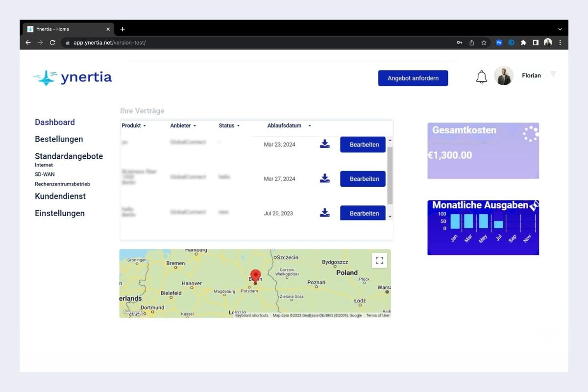The width and height of the screenshot is (588, 392).
Task: Open Kundendienst from the sidebar
Action: click(60, 196)
